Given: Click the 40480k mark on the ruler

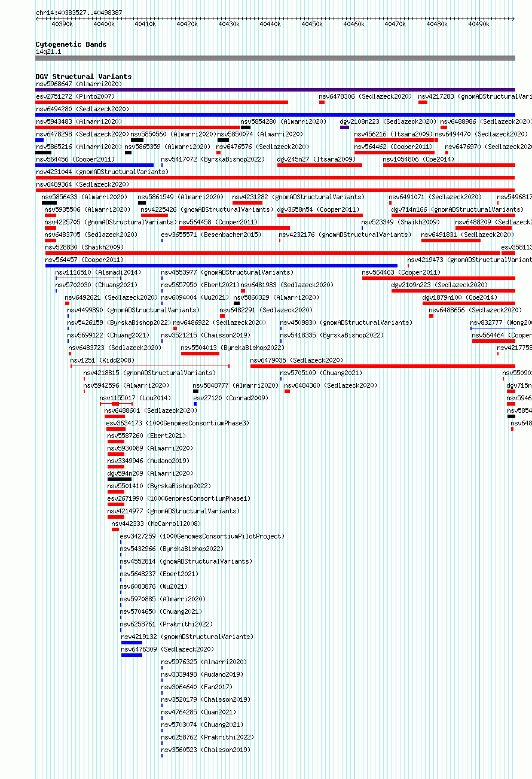Looking at the screenshot, I should (x=437, y=24).
